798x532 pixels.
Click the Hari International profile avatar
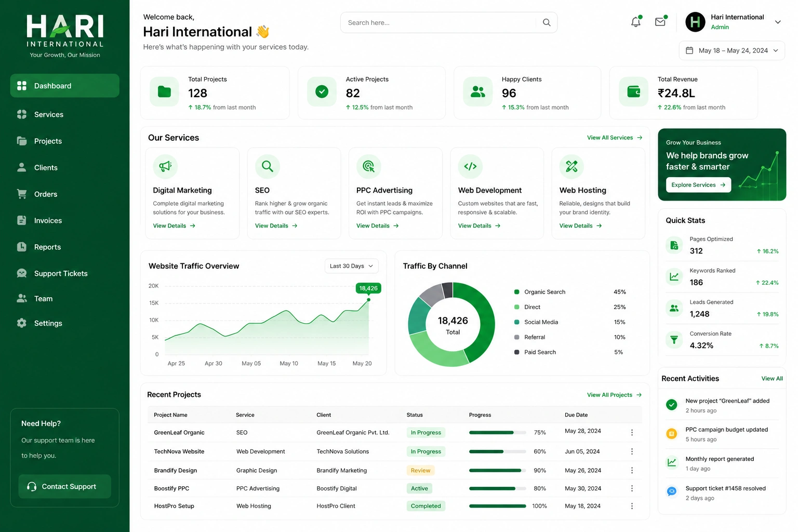[695, 22]
